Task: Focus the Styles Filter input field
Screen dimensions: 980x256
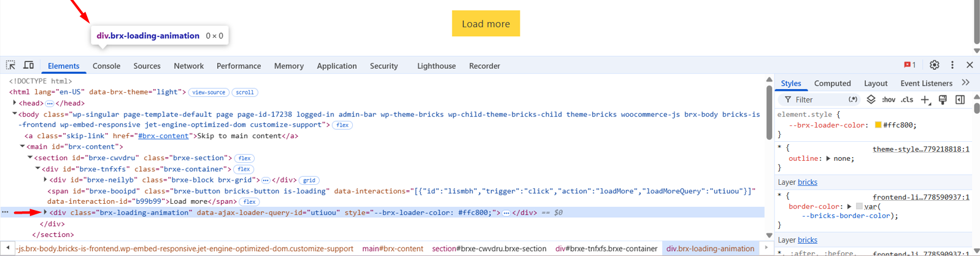Action: click(818, 99)
